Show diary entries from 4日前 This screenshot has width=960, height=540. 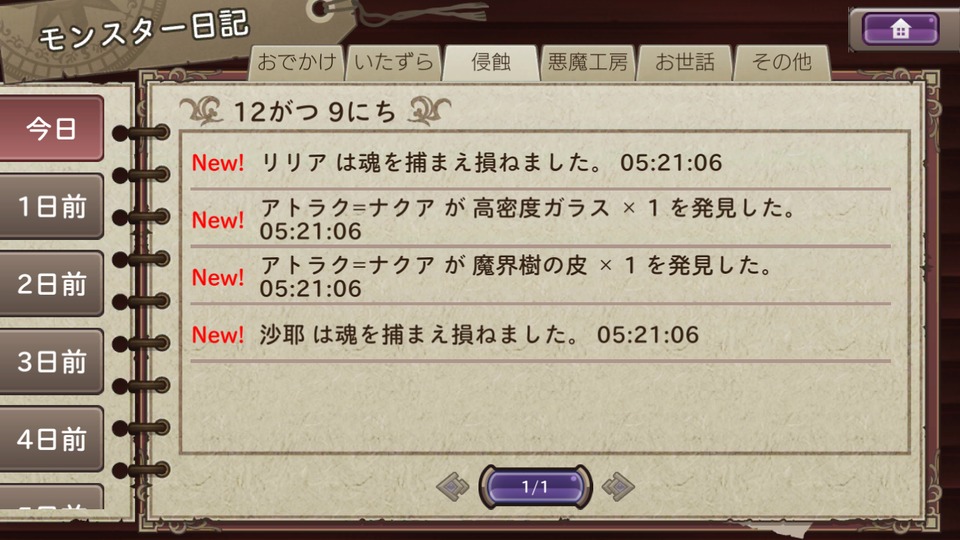51,439
